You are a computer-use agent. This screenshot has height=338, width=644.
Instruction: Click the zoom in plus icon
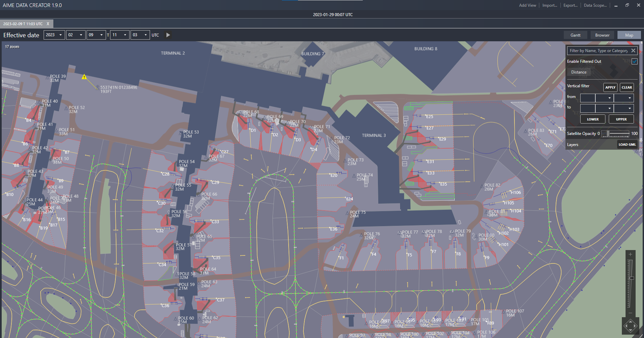point(630,254)
